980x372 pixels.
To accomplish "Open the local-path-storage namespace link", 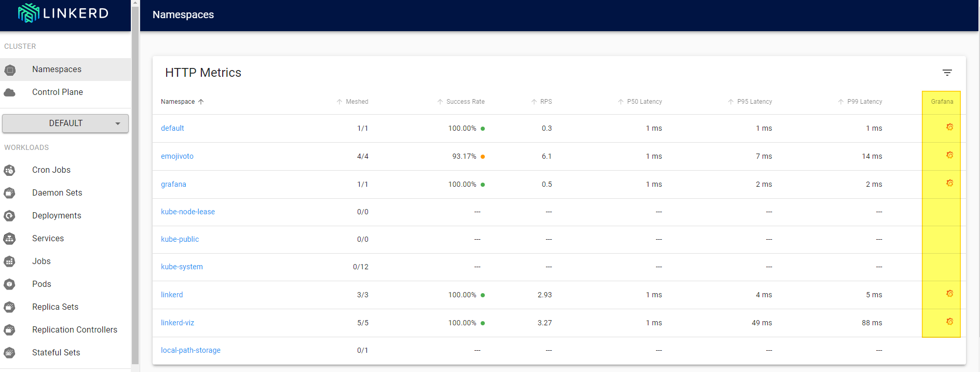I will [x=190, y=350].
